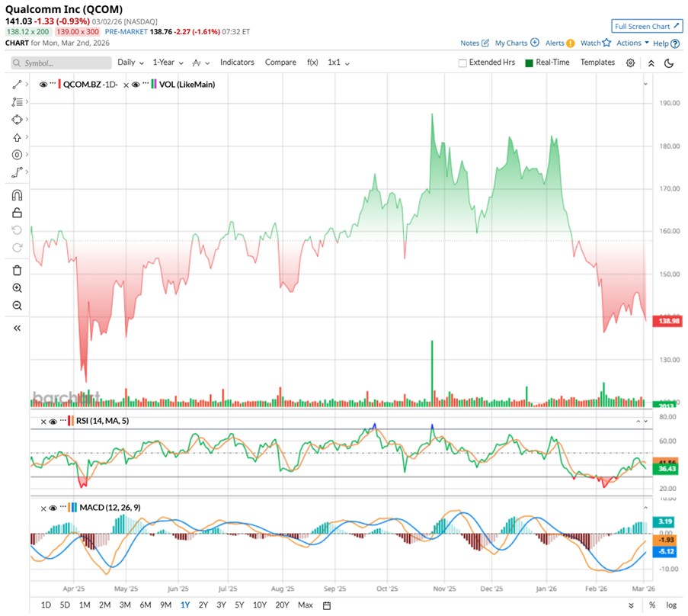Open QCOM.BZ series color swatch settings

(59, 85)
